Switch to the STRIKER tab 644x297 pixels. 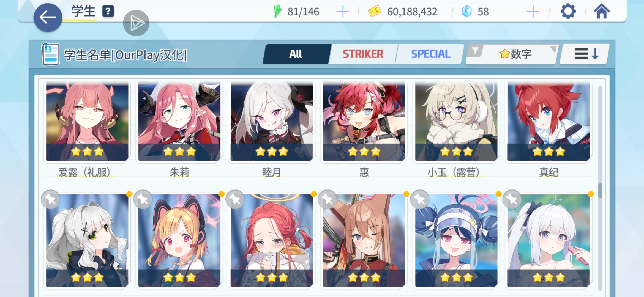tap(363, 54)
